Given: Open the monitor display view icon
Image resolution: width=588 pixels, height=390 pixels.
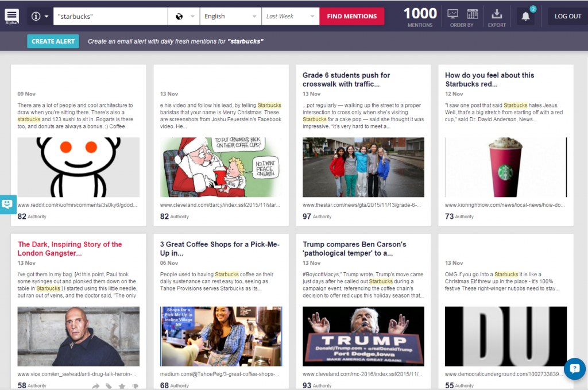Looking at the screenshot, I should click(452, 14).
